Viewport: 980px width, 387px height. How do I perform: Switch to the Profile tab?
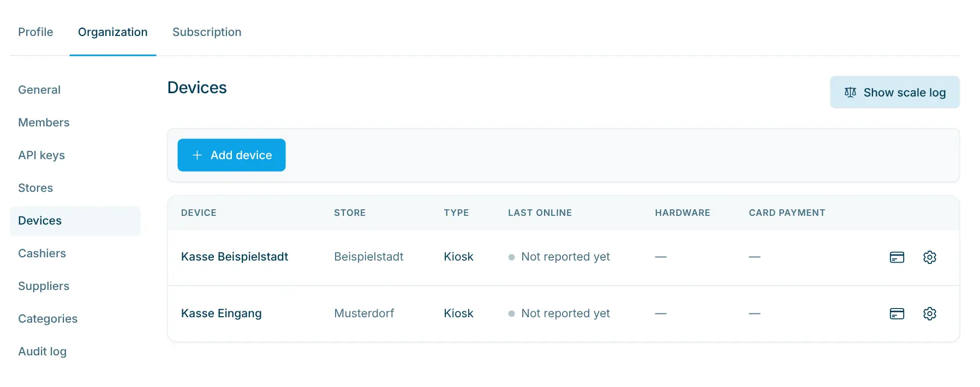click(x=35, y=32)
